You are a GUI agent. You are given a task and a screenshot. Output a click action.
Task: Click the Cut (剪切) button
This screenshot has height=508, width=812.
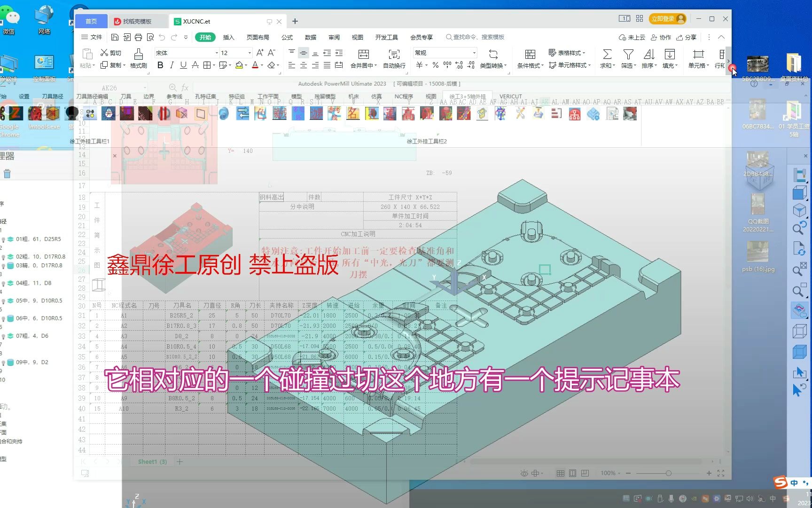(x=111, y=53)
